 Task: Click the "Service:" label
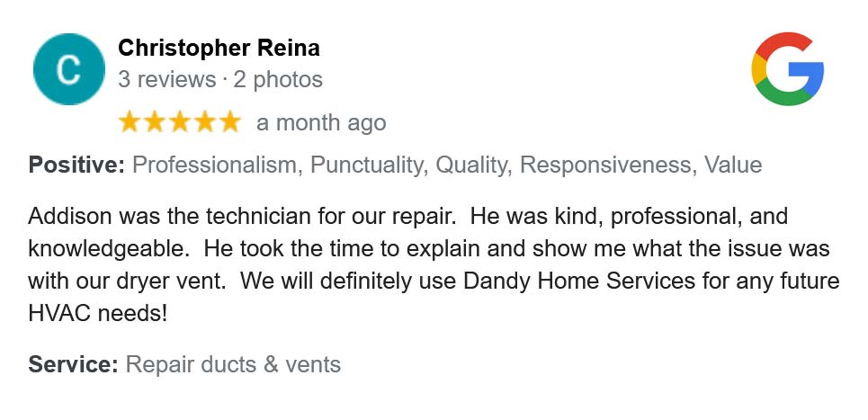pos(74,364)
